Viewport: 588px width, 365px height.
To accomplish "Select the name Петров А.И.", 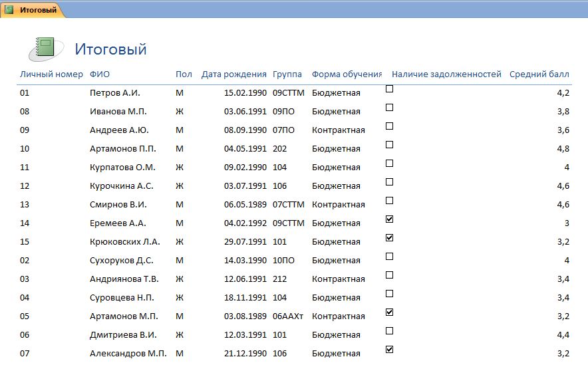I will pos(115,93).
